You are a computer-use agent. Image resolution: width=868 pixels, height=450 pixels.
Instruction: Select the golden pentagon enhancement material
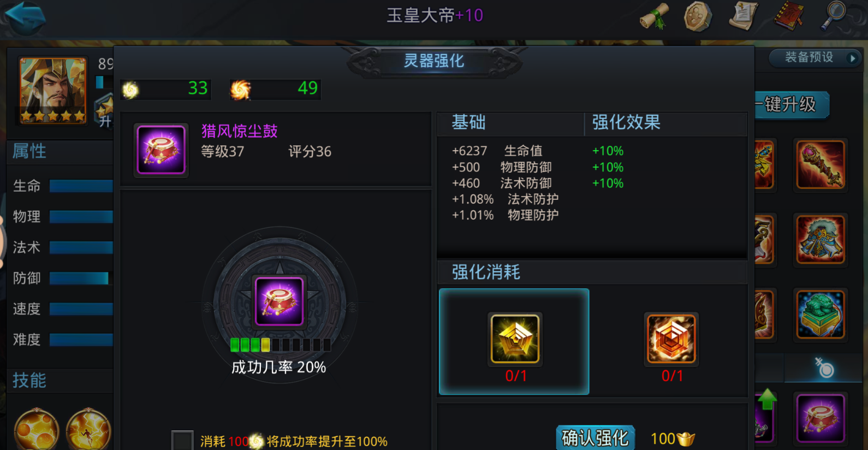coord(515,339)
